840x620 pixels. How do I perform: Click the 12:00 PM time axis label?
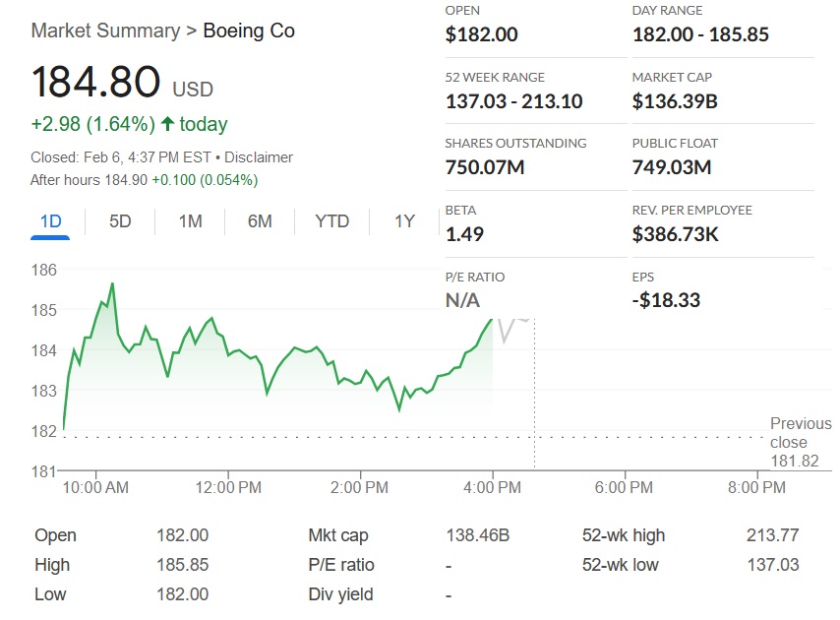pos(227,487)
